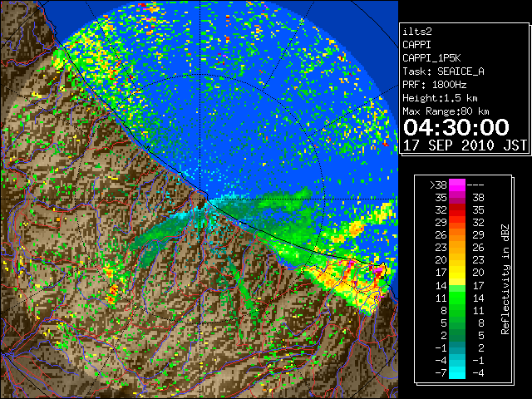Click the 'Task: SEAICE_A' line
This screenshot has height=399, width=532.
[443, 71]
